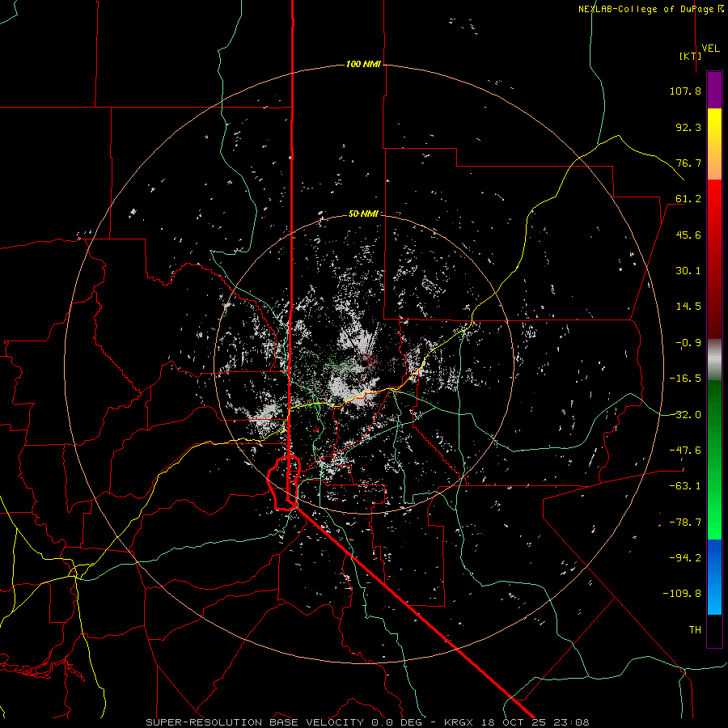Click the -94.2 legend value

click(685, 558)
